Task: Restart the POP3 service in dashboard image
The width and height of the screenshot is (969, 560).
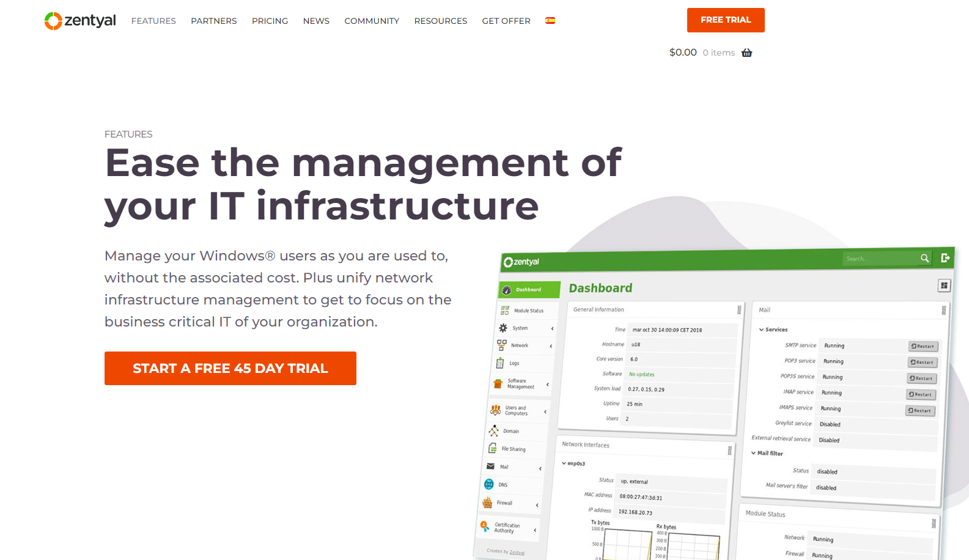Action: click(x=923, y=362)
